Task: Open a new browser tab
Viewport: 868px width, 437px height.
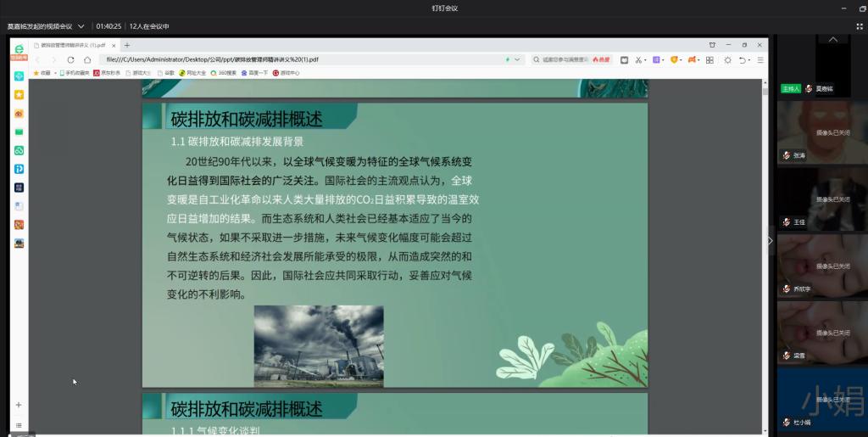Action: pyautogui.click(x=127, y=45)
